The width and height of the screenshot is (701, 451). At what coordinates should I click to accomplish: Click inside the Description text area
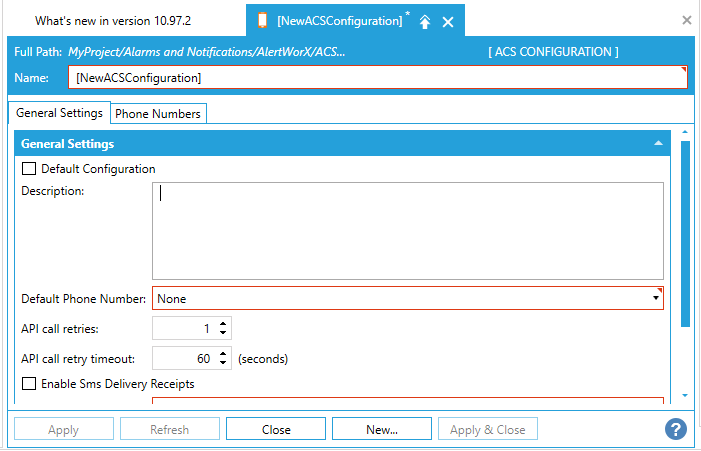click(x=407, y=230)
